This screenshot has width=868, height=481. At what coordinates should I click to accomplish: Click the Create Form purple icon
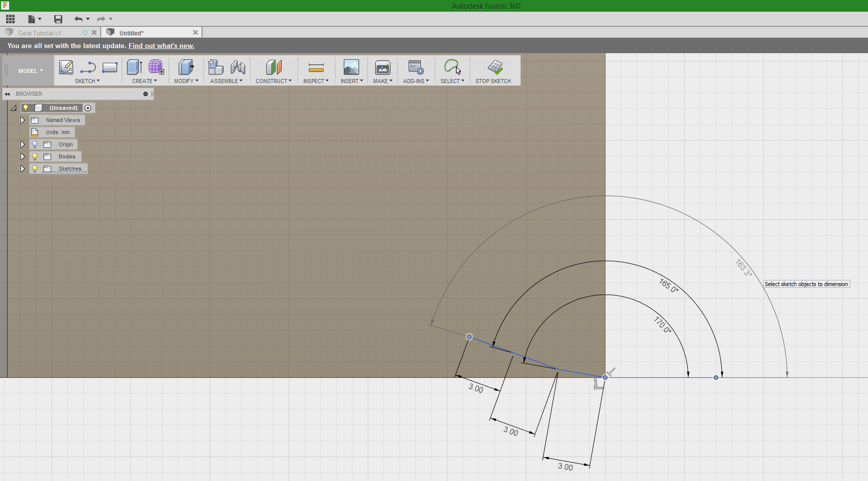pos(156,67)
